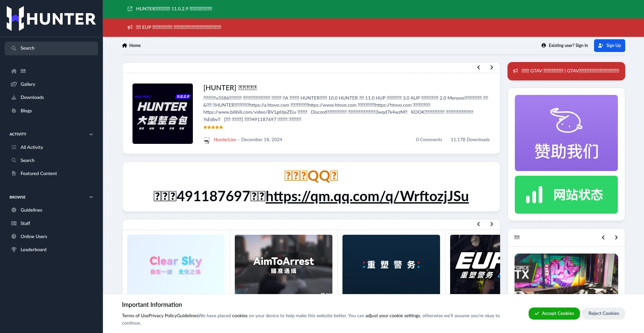Image resolution: width=644 pixels, height=333 pixels.
Task: Click the house icon beside Home
Action: (124, 46)
